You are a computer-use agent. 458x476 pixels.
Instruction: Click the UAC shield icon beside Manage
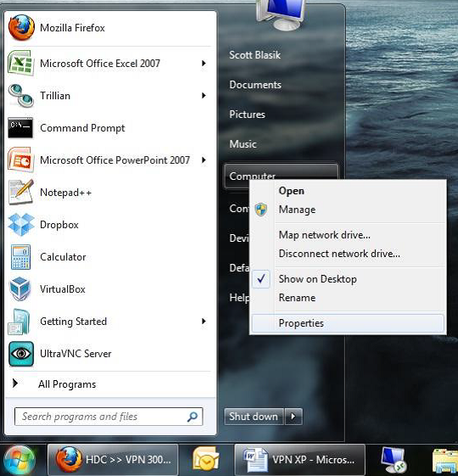(260, 210)
